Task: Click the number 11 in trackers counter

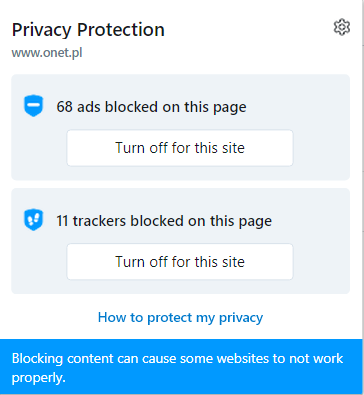Action: click(x=62, y=221)
